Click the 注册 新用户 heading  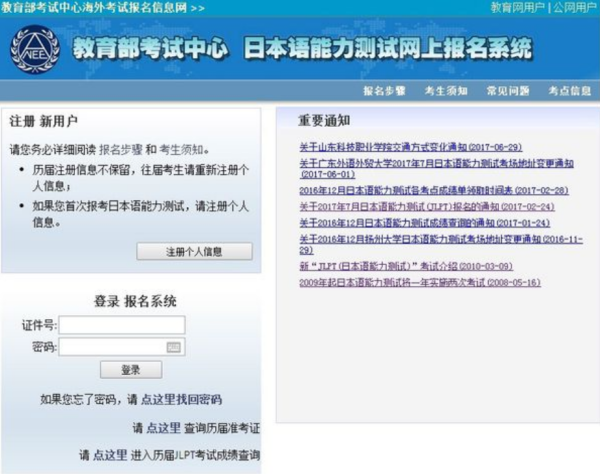point(44,121)
